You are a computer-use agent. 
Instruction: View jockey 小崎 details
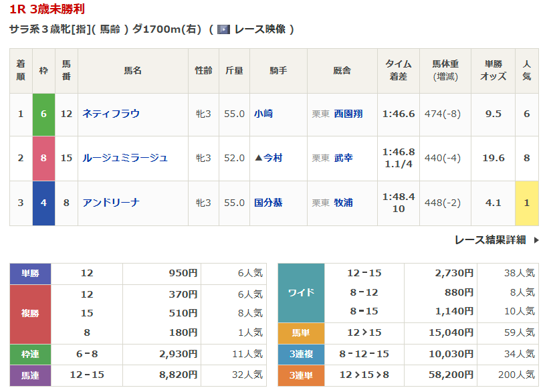pos(263,114)
